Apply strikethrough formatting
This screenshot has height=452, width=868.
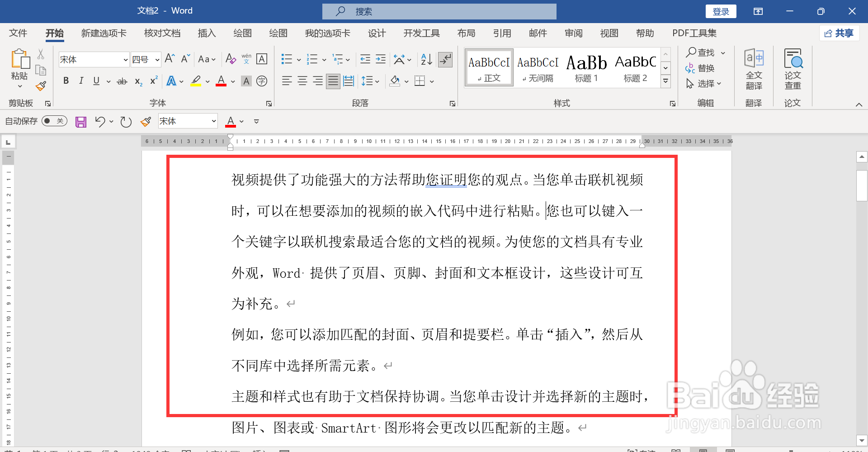122,81
